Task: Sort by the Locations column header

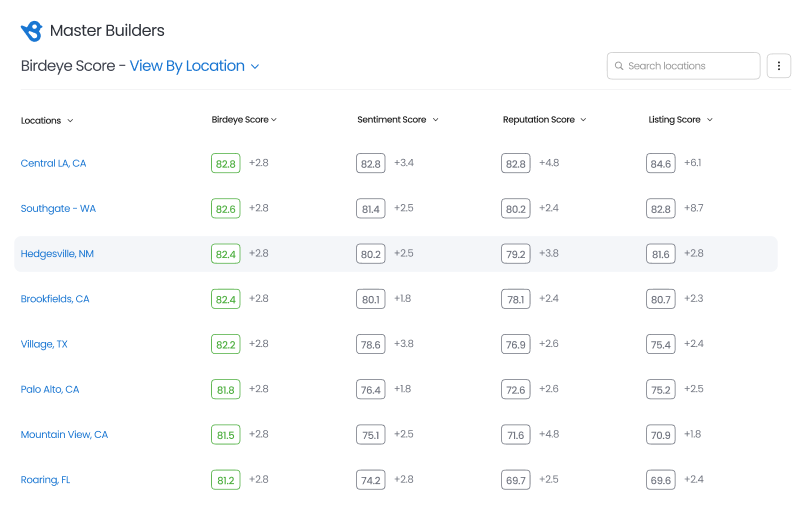Action: [x=47, y=121]
